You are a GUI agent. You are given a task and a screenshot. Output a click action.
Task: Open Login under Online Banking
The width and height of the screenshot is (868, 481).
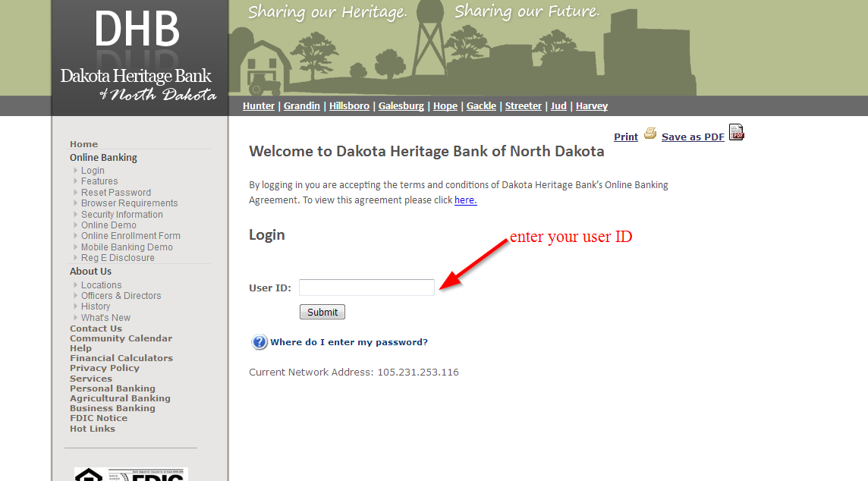93,171
